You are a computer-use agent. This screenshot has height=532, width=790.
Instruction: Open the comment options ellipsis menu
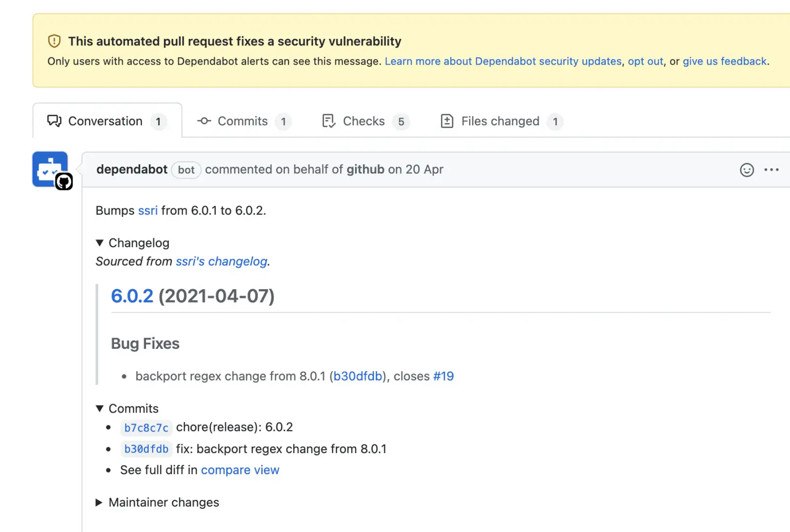point(771,170)
